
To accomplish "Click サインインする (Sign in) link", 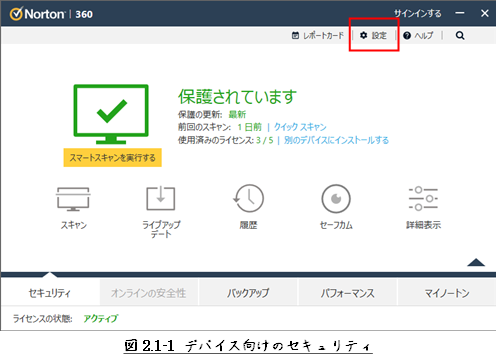I will tap(418, 13).
